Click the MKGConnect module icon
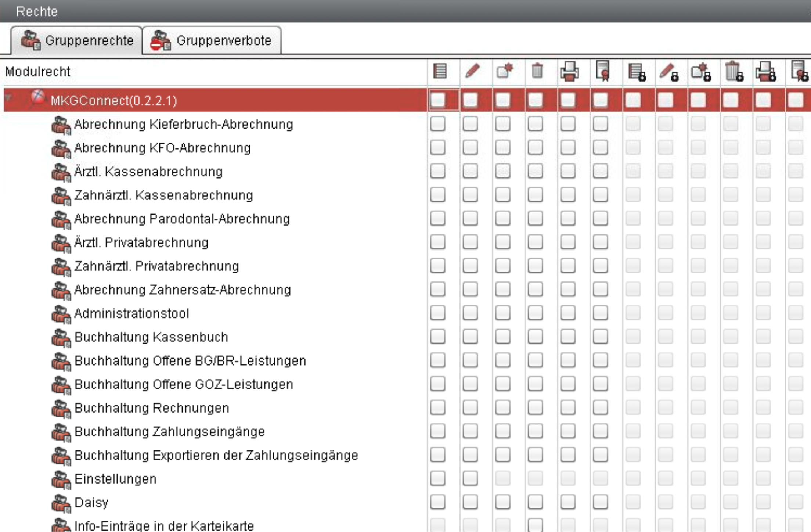The width and height of the screenshot is (811, 532). [x=38, y=98]
